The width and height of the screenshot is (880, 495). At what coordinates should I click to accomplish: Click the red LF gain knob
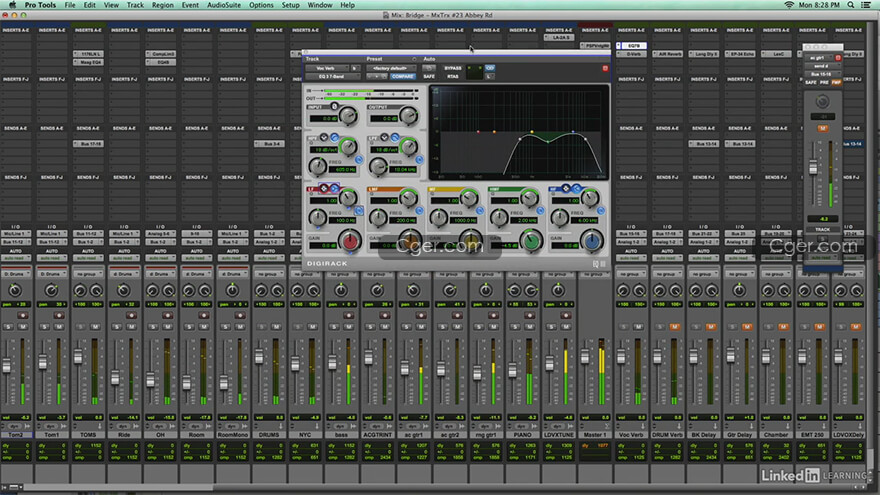click(x=350, y=241)
